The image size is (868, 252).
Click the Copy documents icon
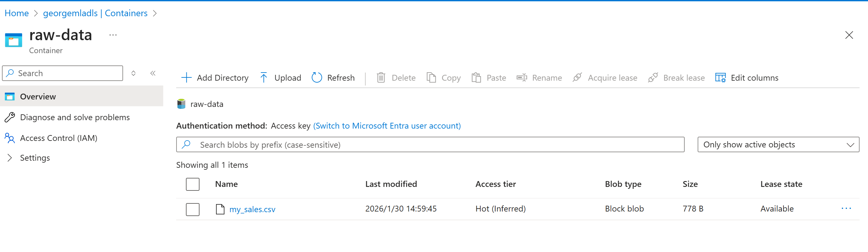point(431,78)
